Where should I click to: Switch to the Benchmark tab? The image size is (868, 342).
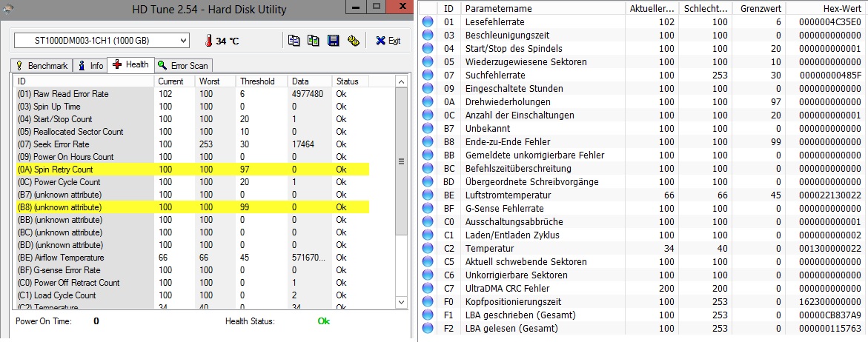(x=42, y=65)
